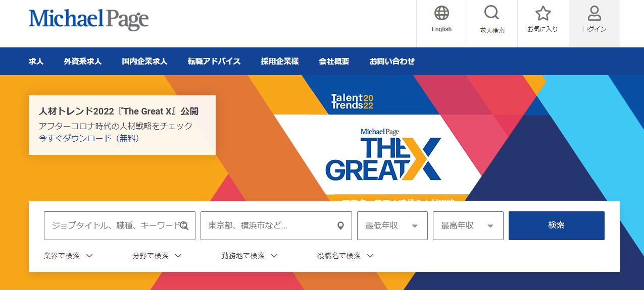
Task: Focus the 東京都、横浜市など location field
Action: coord(276,225)
